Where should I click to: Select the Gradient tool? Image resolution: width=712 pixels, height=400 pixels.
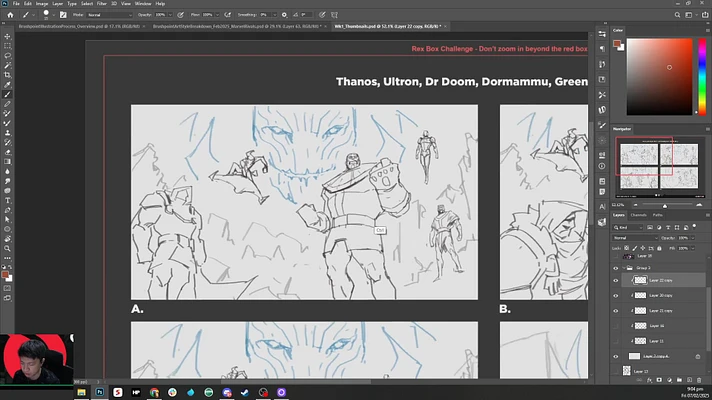tap(7, 162)
